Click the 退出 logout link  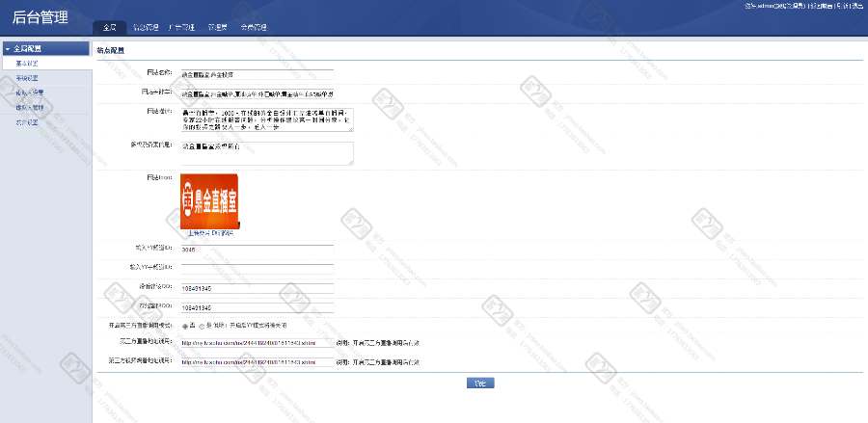[857, 6]
